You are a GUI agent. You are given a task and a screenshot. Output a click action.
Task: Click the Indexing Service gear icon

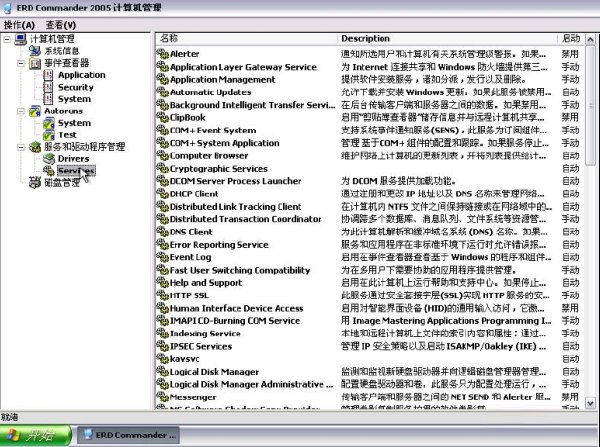(163, 334)
